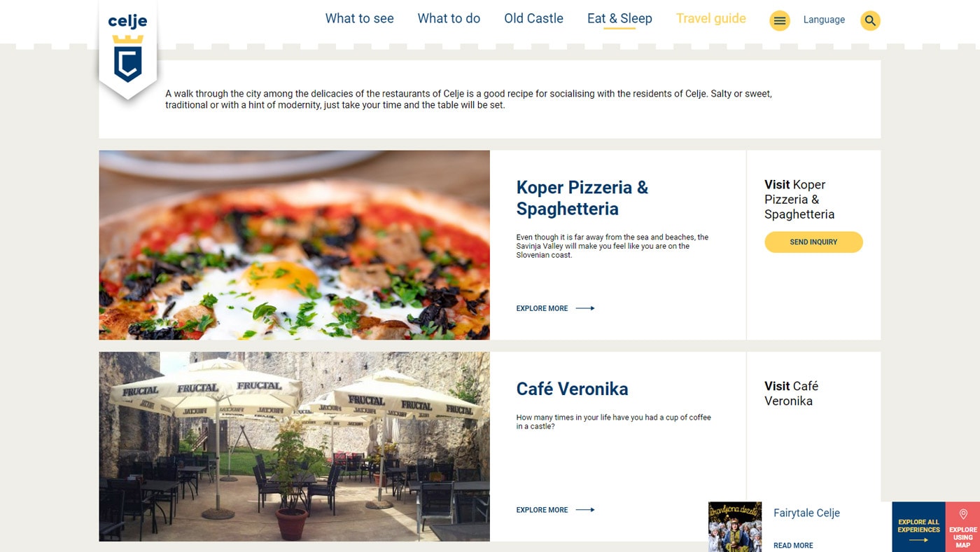Click the yellow search magnifier icon

(x=870, y=20)
